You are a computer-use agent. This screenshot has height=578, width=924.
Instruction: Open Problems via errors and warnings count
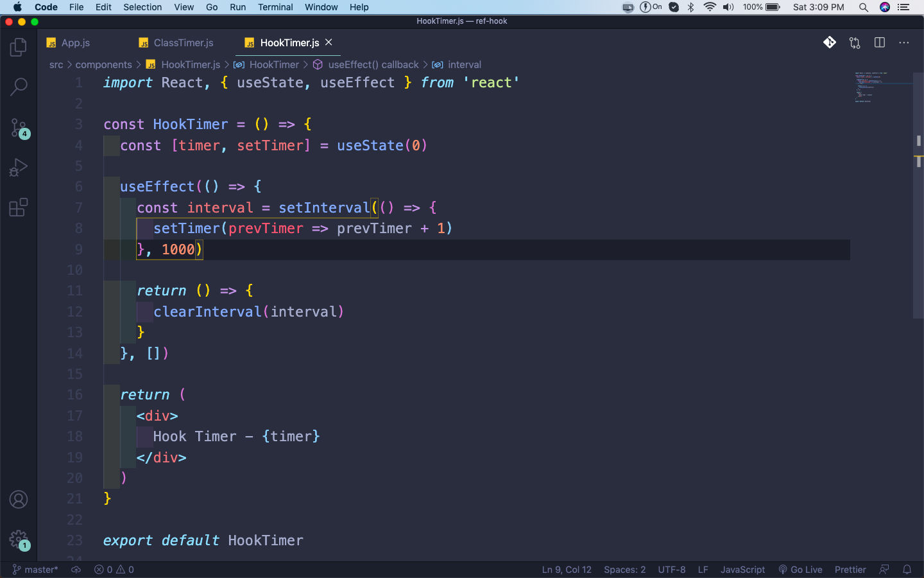114,570
